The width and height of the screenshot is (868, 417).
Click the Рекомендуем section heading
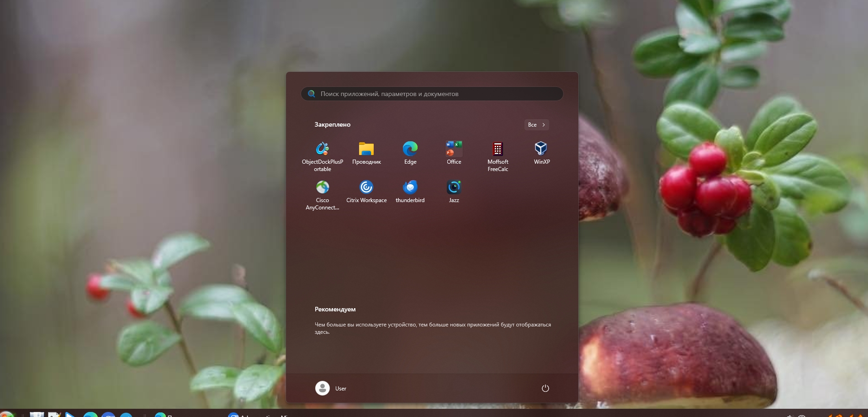pos(334,309)
